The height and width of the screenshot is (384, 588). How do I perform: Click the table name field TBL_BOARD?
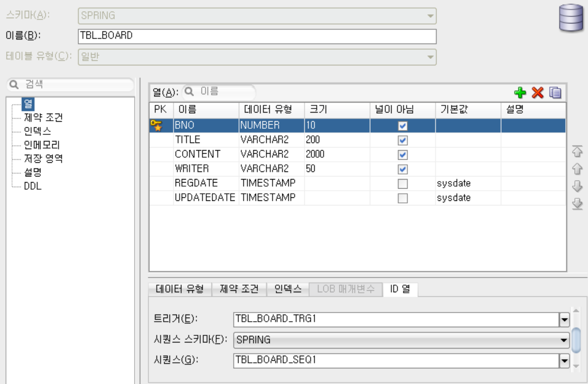point(257,37)
